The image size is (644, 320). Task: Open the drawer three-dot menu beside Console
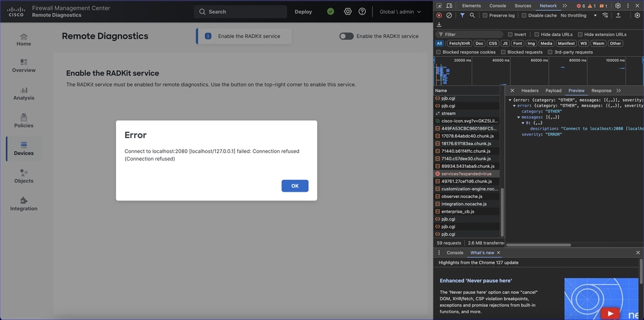tap(439, 253)
